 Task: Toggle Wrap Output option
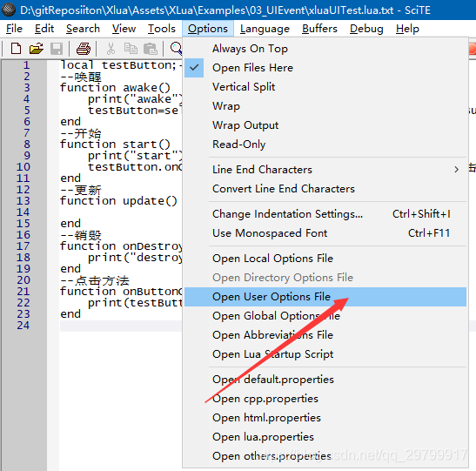(x=325, y=125)
